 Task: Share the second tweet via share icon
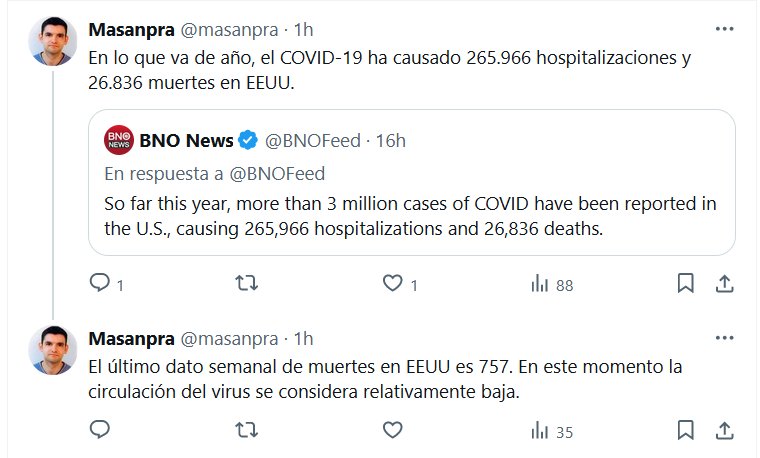tap(722, 431)
